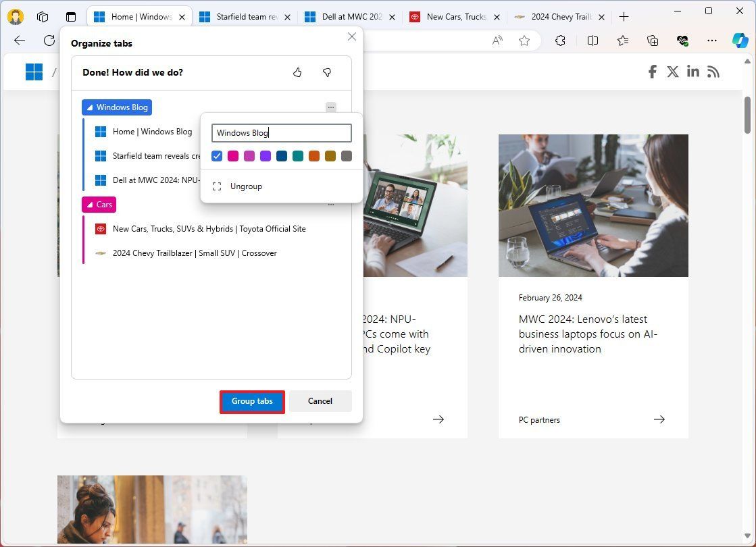Open Collections in the toolbar

[653, 41]
